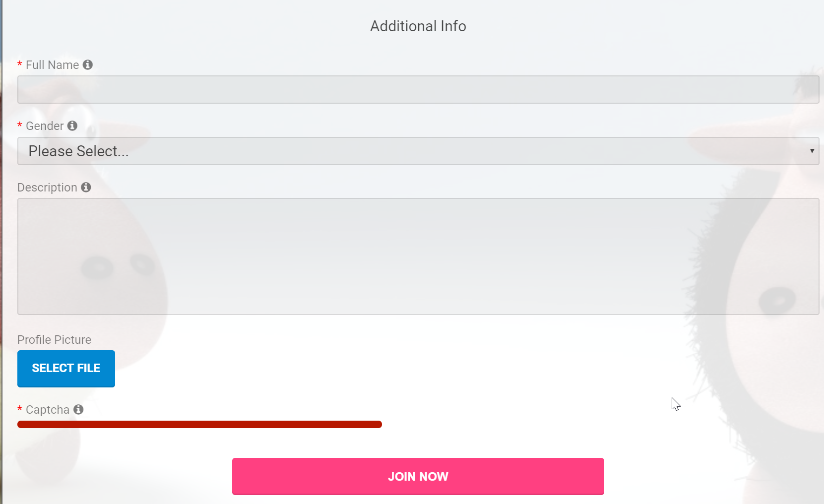Click inside the Description text area
824x504 pixels.
point(418,256)
